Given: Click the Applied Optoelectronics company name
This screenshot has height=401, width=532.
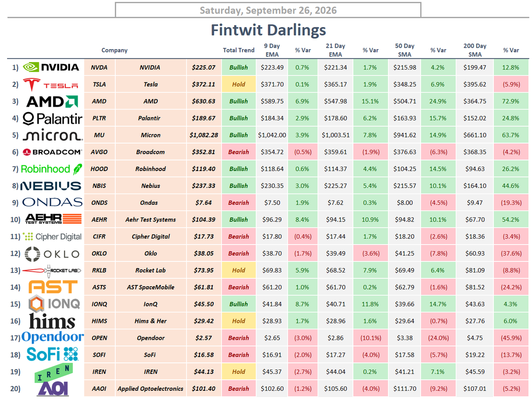Looking at the screenshot, I should (x=150, y=389).
